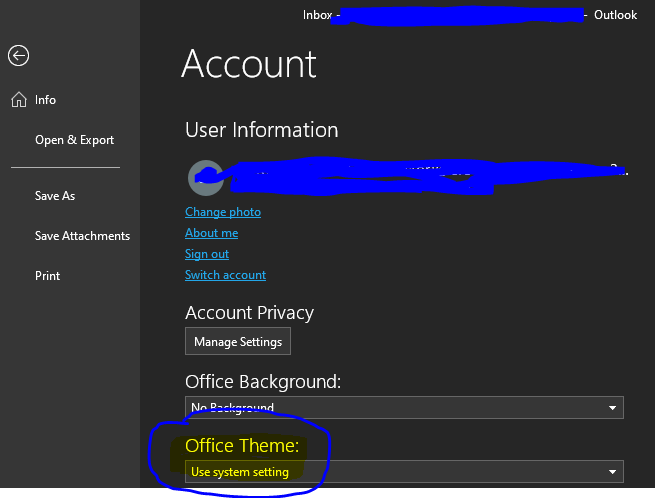The height and width of the screenshot is (498, 655).
Task: Open the Info page
Action: click(x=45, y=100)
